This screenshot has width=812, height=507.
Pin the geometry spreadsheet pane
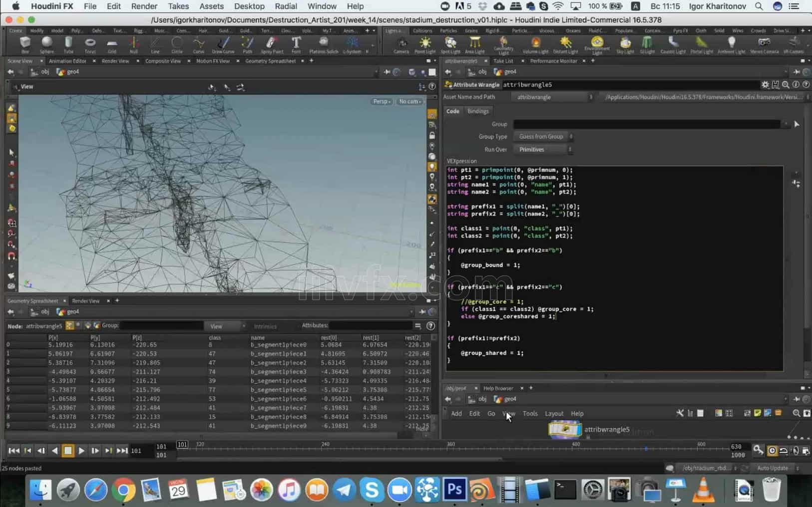tap(422, 312)
